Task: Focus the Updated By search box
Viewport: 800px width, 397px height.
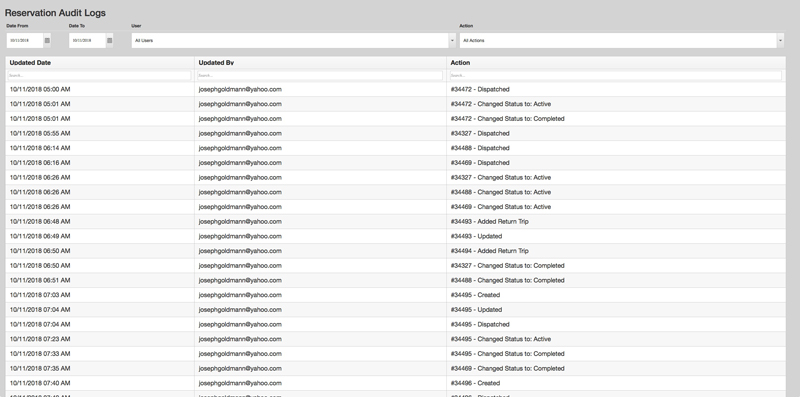Action: (320, 76)
